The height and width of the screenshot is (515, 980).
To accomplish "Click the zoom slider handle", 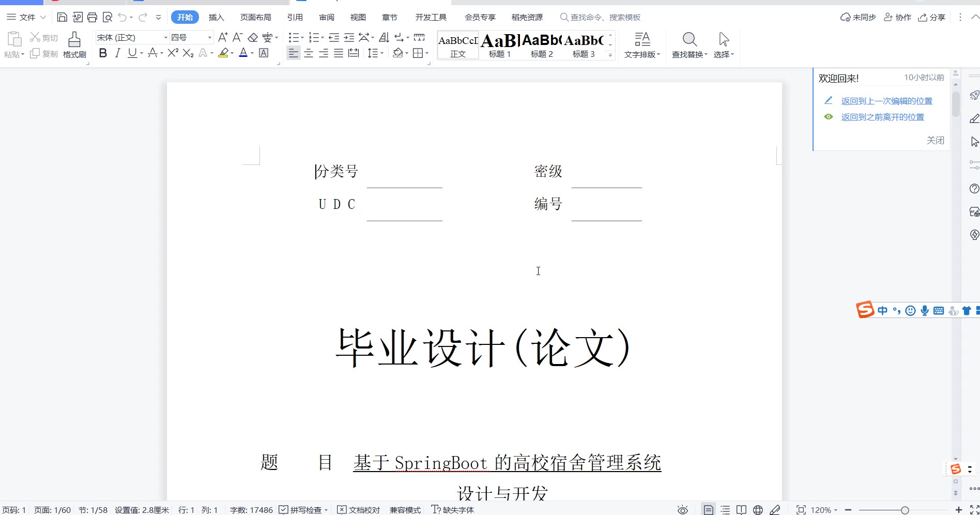I will point(905,510).
